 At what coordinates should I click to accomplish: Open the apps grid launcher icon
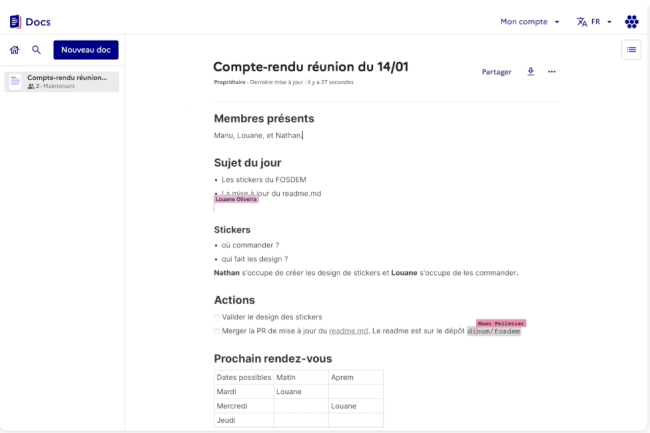click(x=632, y=22)
